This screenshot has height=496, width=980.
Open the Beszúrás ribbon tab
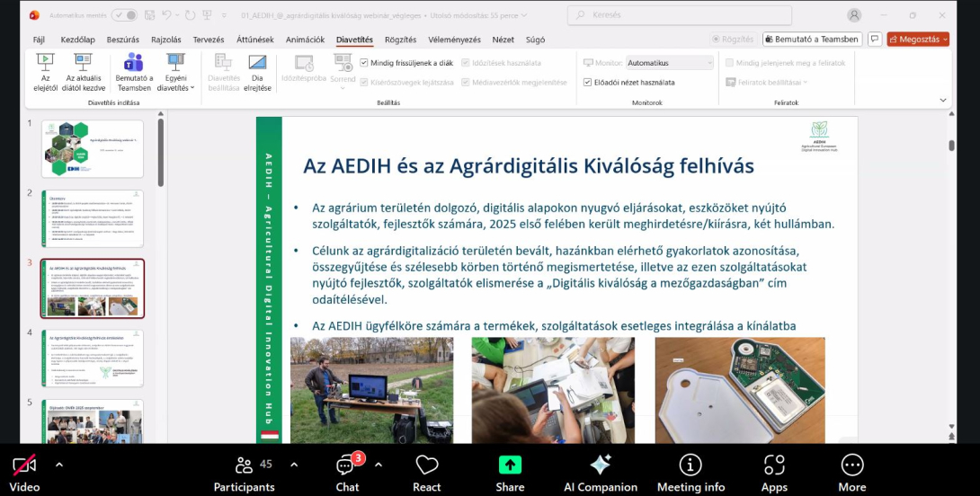point(123,40)
